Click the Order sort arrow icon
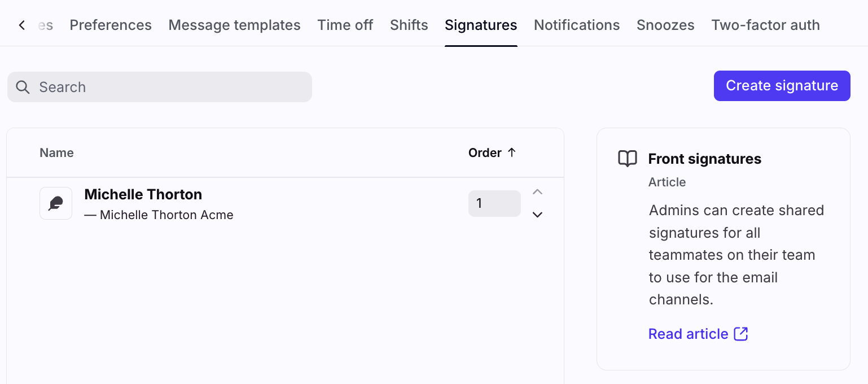 [512, 152]
